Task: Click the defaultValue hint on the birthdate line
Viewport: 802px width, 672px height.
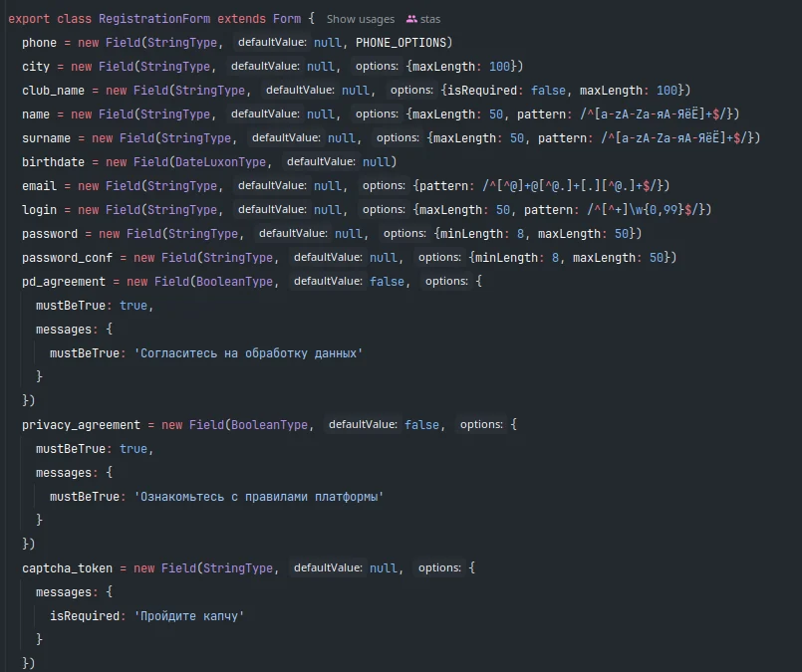Action: coord(321,162)
